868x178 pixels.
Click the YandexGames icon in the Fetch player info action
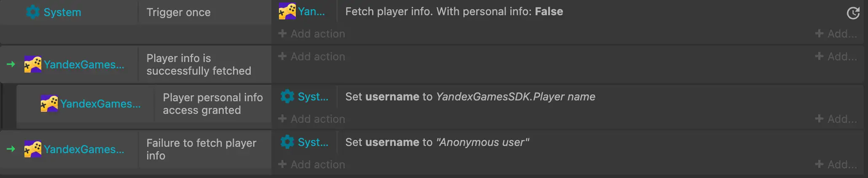(x=287, y=11)
